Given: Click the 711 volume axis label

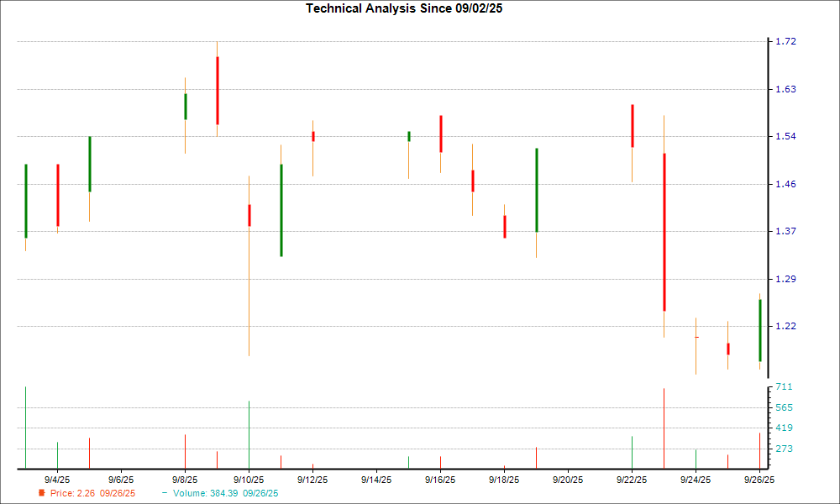Looking at the screenshot, I should [783, 387].
